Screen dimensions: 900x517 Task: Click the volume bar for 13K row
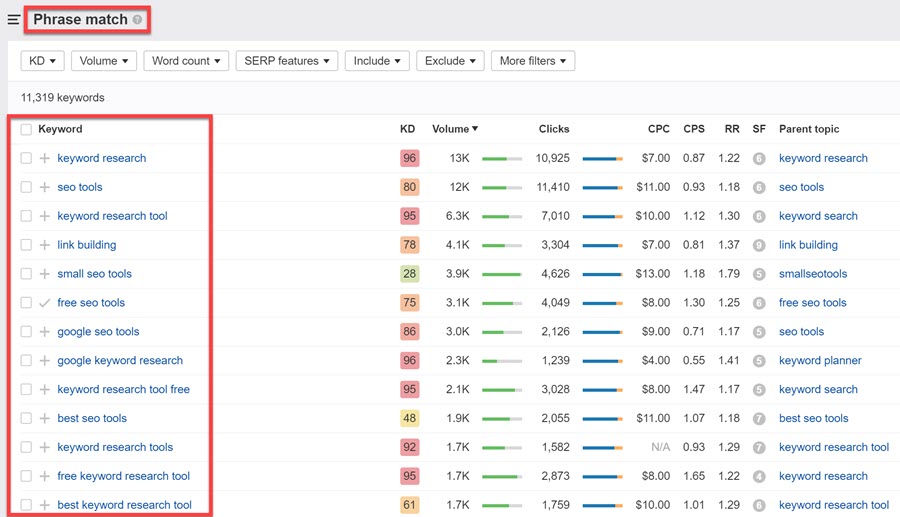point(502,158)
